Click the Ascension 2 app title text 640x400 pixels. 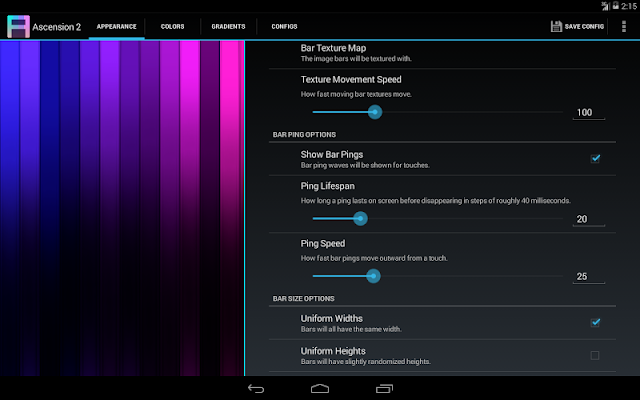57,27
